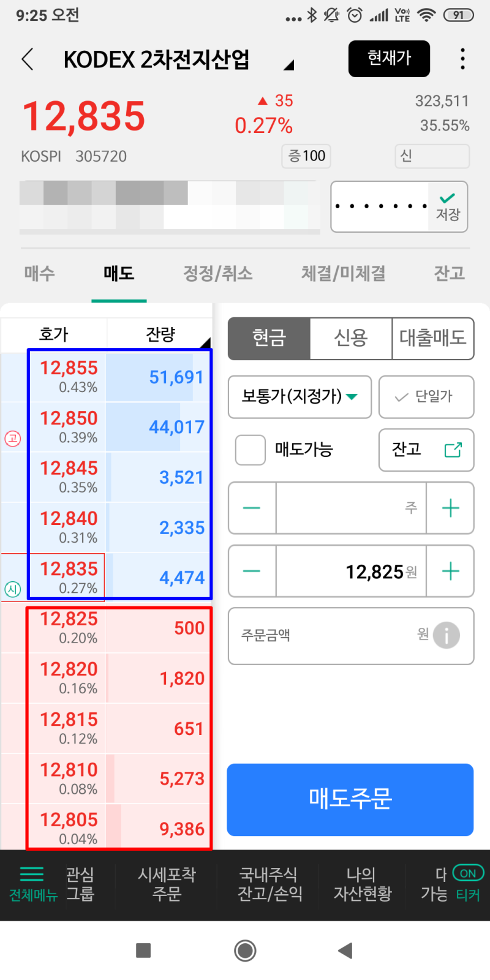Tap the info icon beside 주문금액

448,636
